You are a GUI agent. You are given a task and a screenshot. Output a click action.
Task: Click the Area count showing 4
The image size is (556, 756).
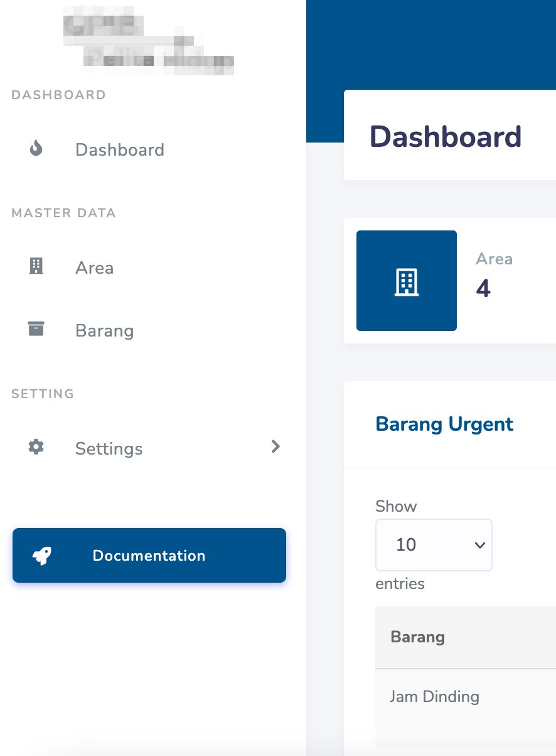[x=483, y=288]
